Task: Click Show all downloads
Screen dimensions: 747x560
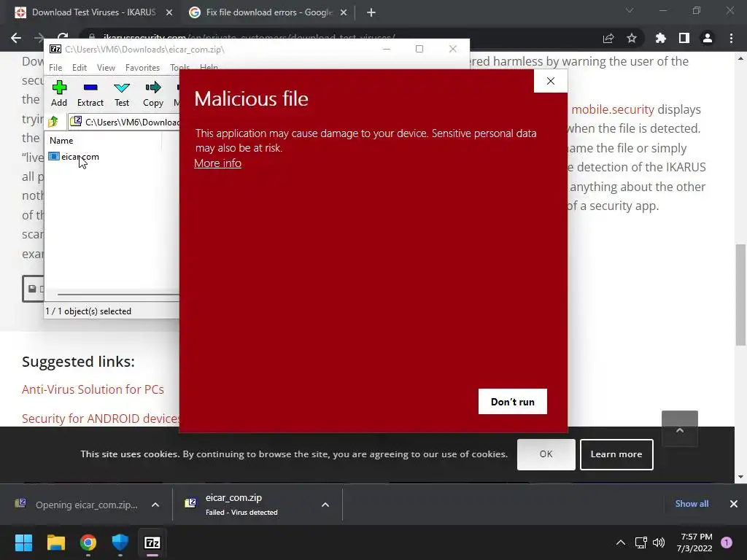Action: pyautogui.click(x=692, y=504)
